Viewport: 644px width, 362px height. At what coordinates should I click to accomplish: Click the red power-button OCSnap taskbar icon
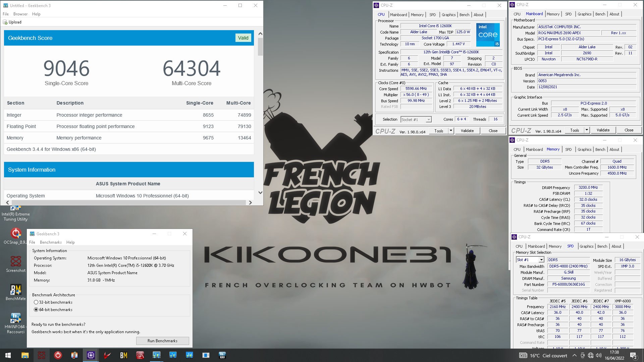[58, 355]
